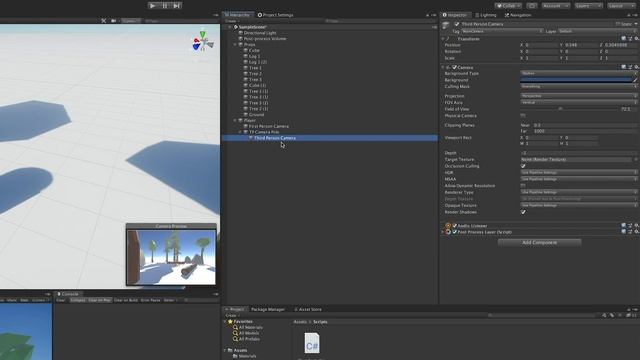Image resolution: width=640 pixels, height=360 pixels.
Task: Open the Camera component help icon
Action: coord(623,67)
